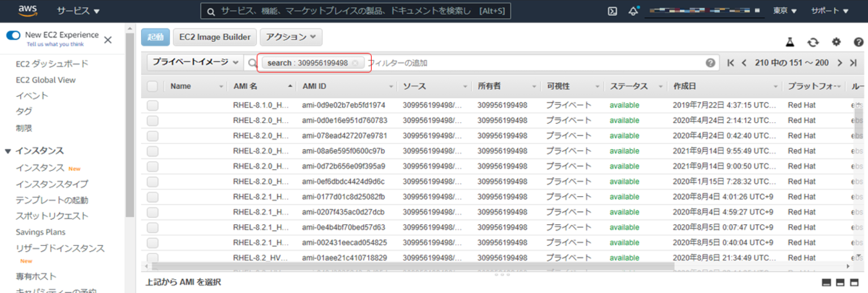Open the 東京 region dropdown

point(785,11)
